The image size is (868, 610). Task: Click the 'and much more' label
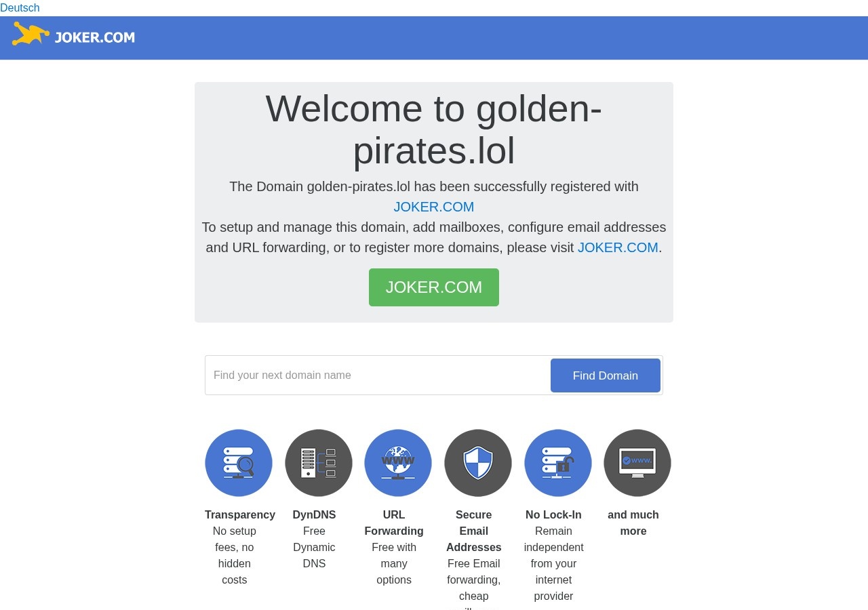tap(633, 523)
